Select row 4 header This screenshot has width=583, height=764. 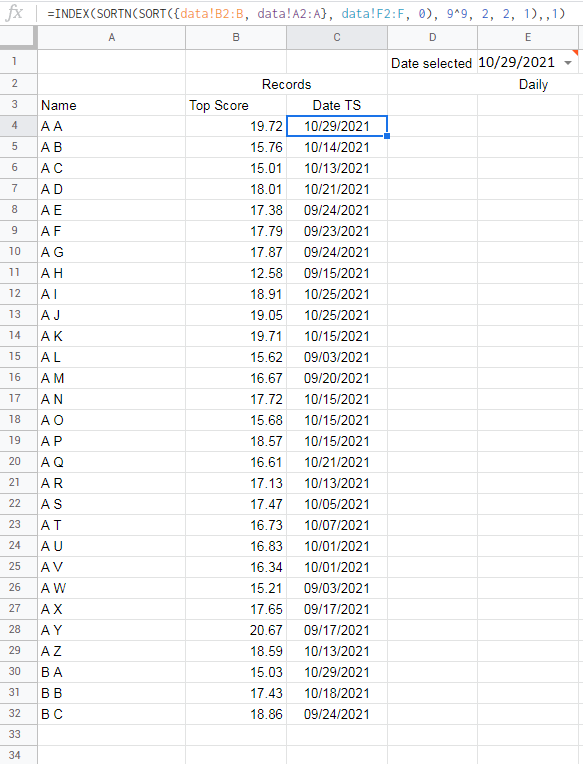pos(15,126)
